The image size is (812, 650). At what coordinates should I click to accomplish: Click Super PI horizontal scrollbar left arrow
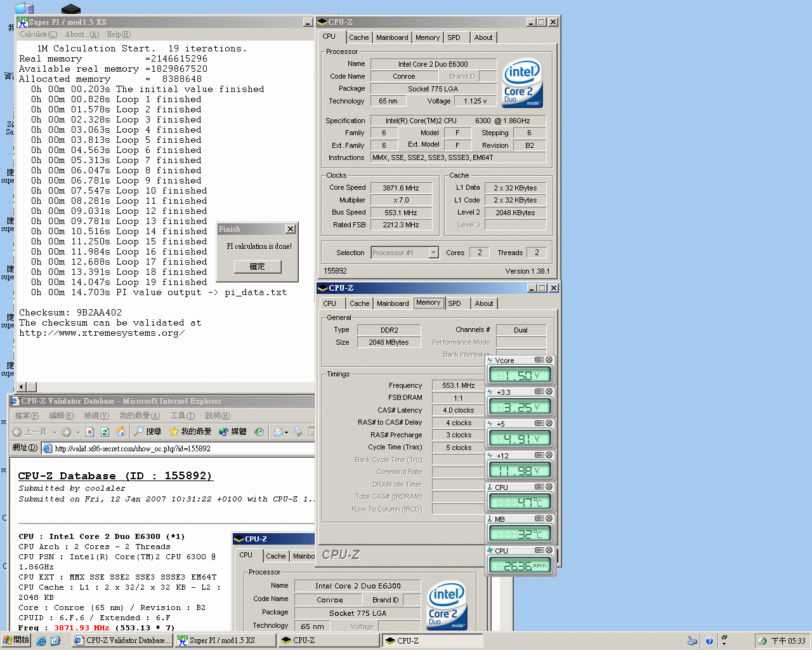[21, 387]
